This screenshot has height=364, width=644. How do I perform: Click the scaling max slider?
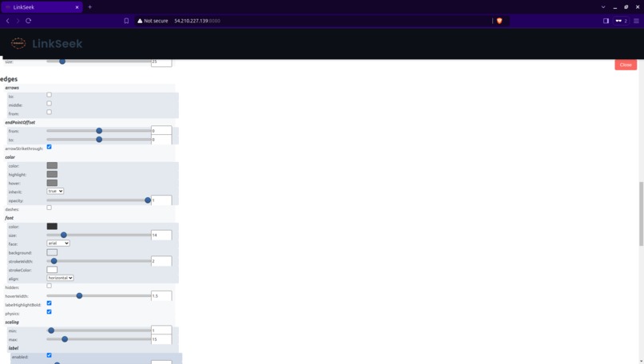pos(98,339)
